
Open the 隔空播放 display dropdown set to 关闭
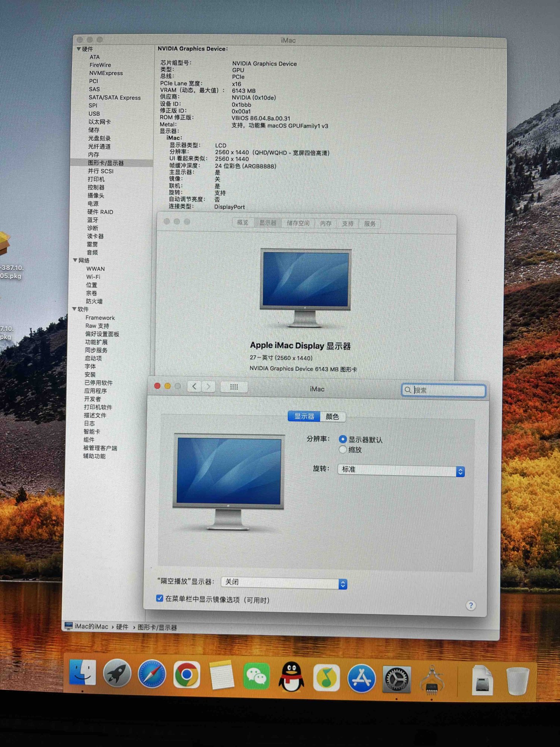pyautogui.click(x=284, y=583)
